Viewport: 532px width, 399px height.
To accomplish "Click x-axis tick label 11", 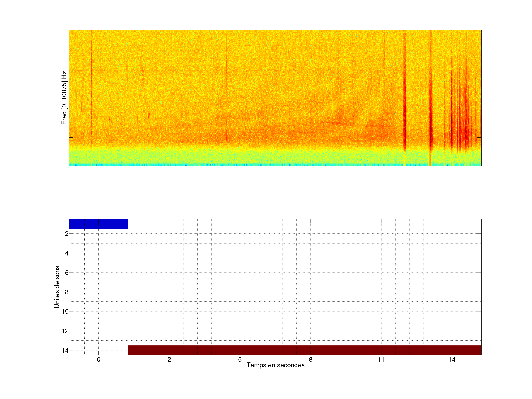I will [x=381, y=359].
